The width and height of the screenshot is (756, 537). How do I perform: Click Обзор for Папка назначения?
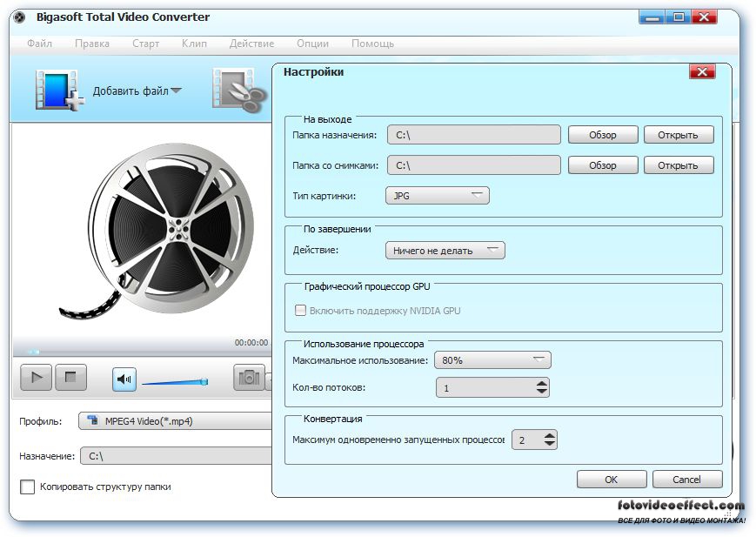click(x=603, y=135)
